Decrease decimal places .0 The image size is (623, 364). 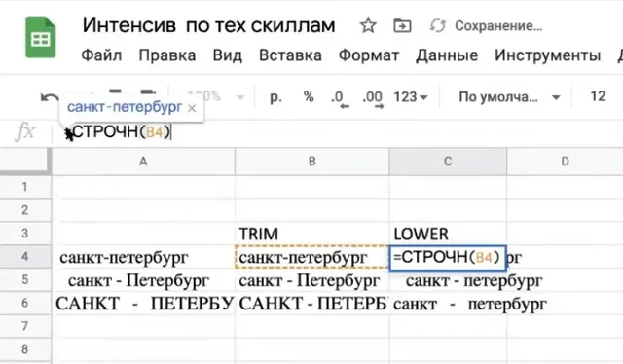pyautogui.click(x=340, y=98)
